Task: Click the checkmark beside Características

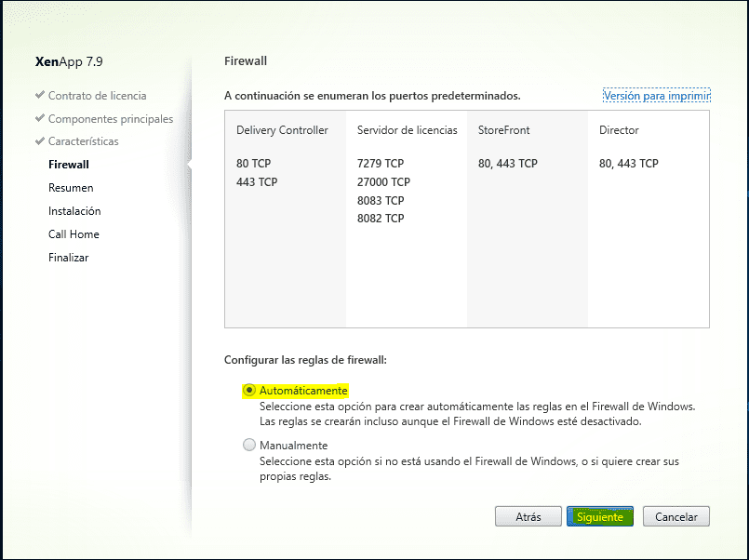Action: pos(40,141)
